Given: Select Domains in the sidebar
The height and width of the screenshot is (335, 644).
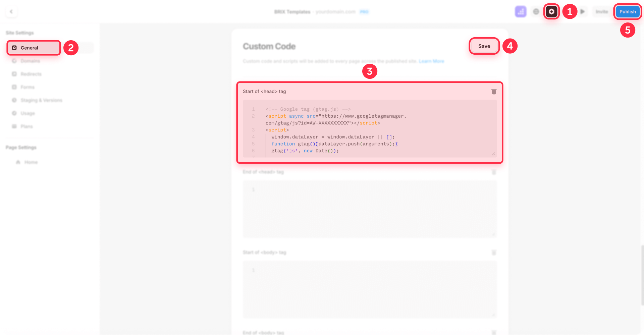Looking at the screenshot, I should point(30,61).
